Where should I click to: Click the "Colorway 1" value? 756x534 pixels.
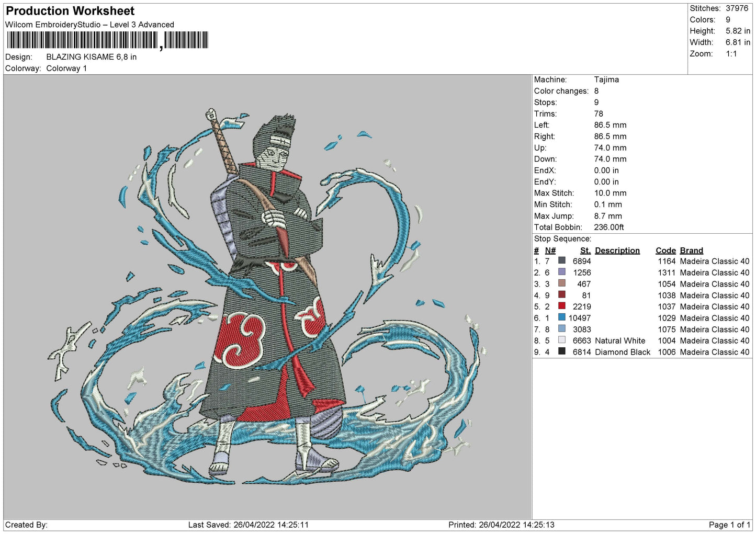[66, 69]
